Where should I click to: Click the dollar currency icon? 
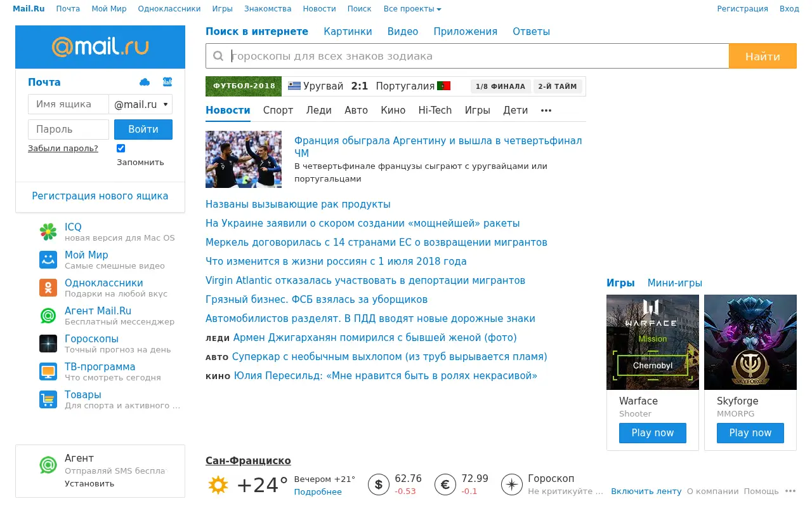click(379, 485)
